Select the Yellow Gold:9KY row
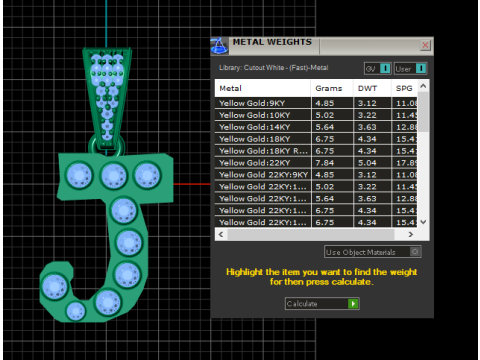 316,103
